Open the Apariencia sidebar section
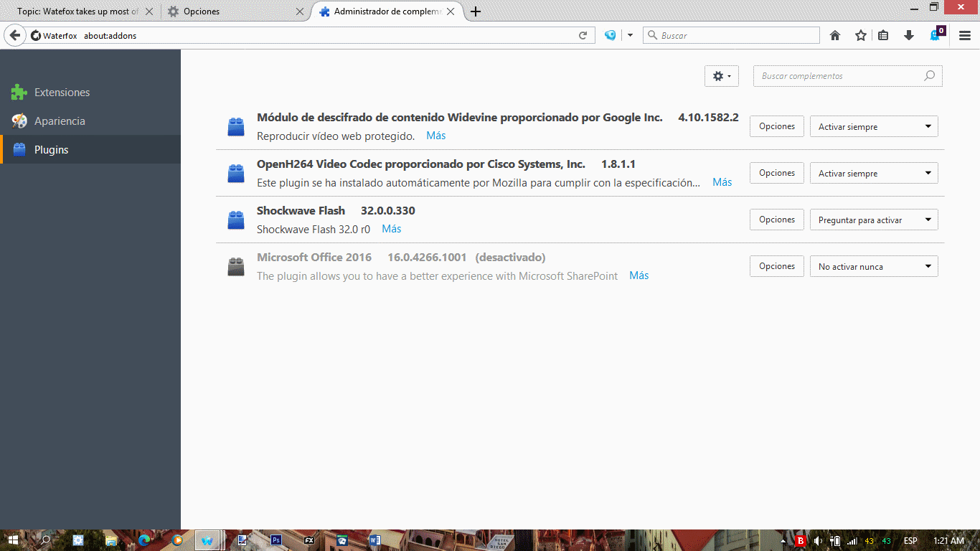 (90, 121)
